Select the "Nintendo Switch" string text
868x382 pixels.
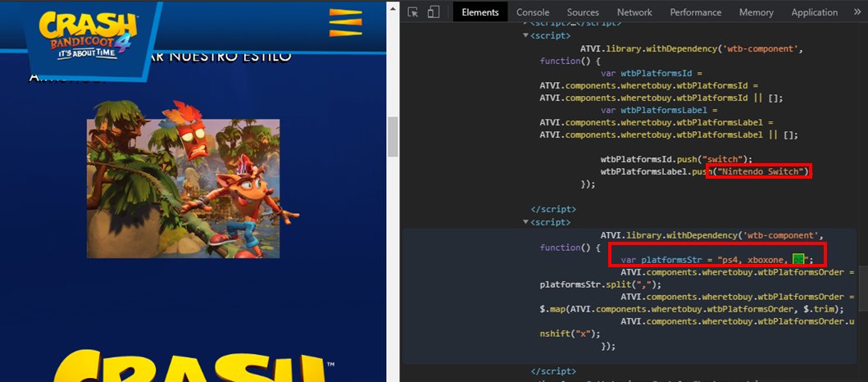(758, 171)
